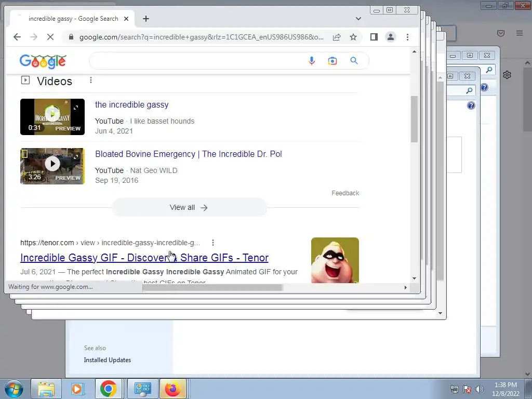Image resolution: width=532 pixels, height=399 pixels.
Task: Open the Chrome profile avatar
Action: (391, 37)
